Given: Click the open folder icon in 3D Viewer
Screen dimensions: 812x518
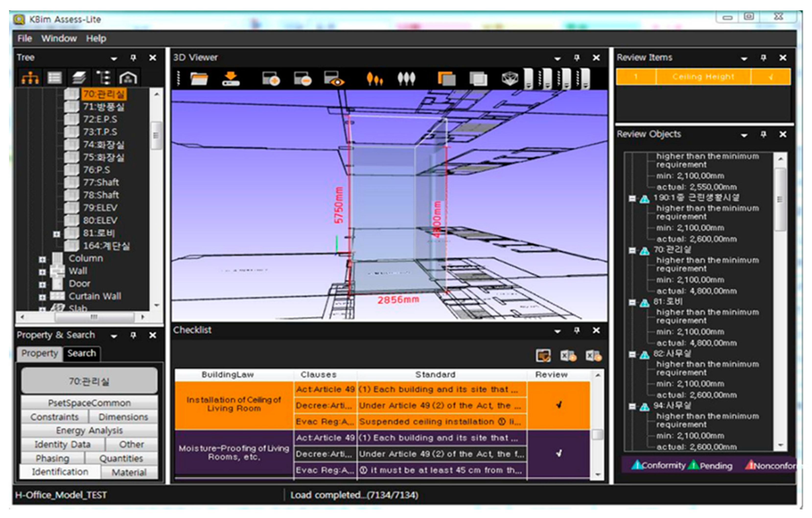Looking at the screenshot, I should coord(199,79).
